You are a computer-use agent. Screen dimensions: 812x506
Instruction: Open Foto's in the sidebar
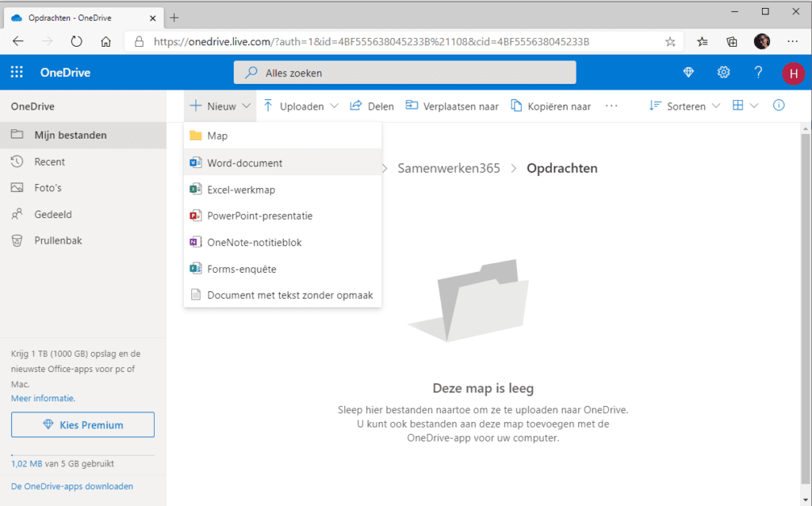point(83,188)
